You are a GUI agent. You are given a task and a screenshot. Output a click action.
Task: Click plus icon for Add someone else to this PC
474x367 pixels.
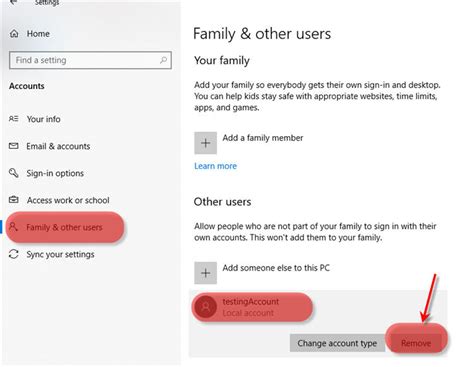[206, 273]
